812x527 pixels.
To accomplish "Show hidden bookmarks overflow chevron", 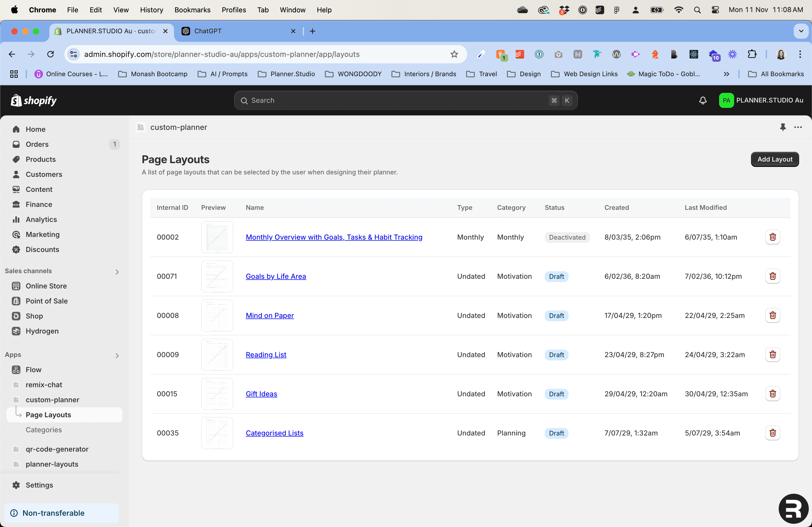I will tap(726, 74).
